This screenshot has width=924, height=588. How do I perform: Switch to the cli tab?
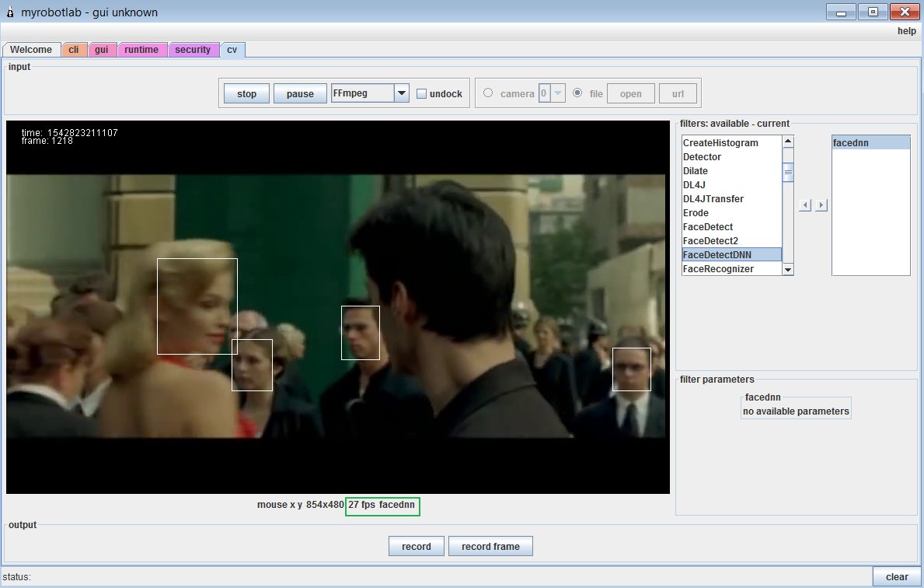[x=74, y=50]
